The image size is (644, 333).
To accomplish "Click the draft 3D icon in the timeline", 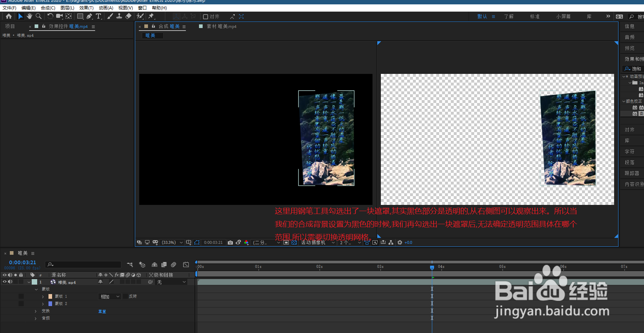I will pyautogui.click(x=142, y=265).
